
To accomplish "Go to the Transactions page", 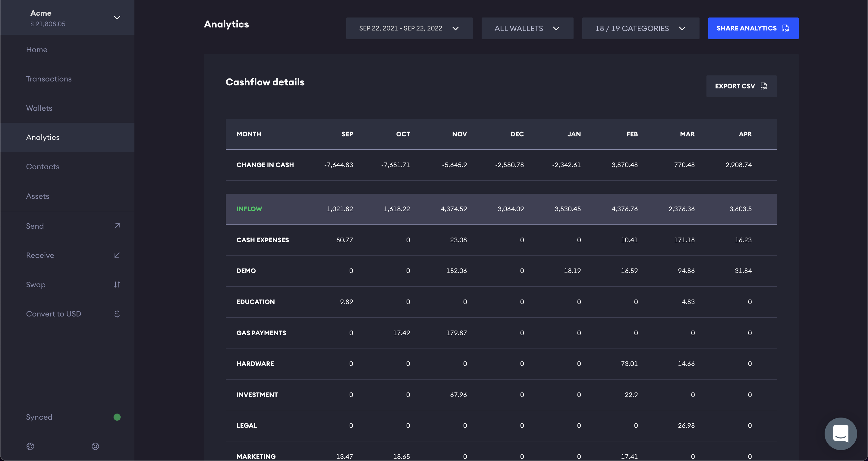I will pos(49,78).
